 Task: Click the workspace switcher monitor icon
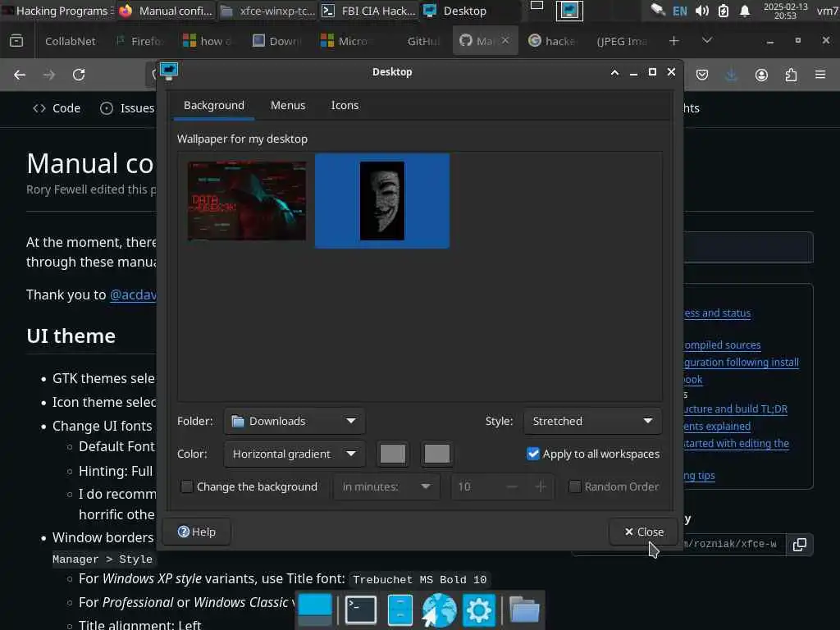(x=569, y=11)
